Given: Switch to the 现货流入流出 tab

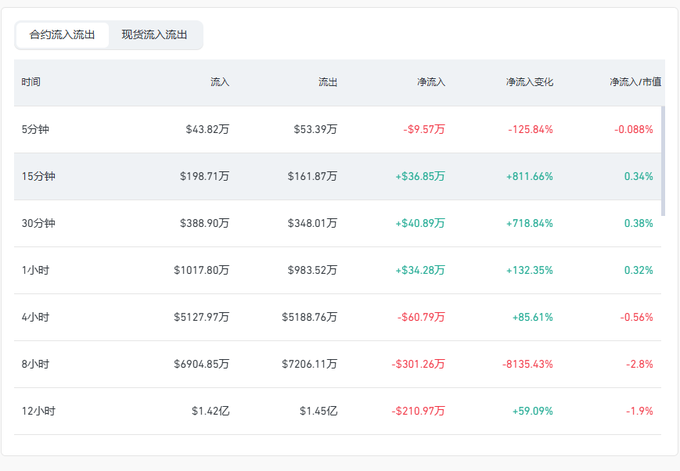Looking at the screenshot, I should click(x=154, y=35).
